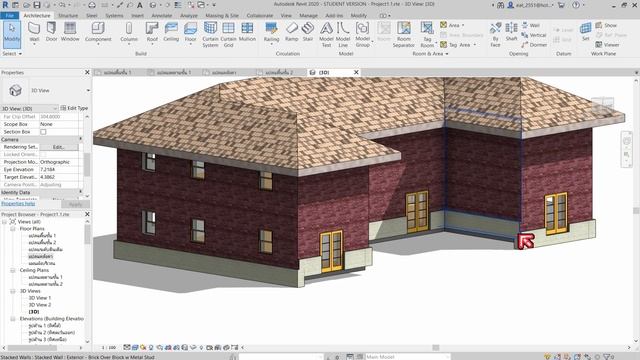
Task: Open the Properties help link
Action: coord(18,203)
